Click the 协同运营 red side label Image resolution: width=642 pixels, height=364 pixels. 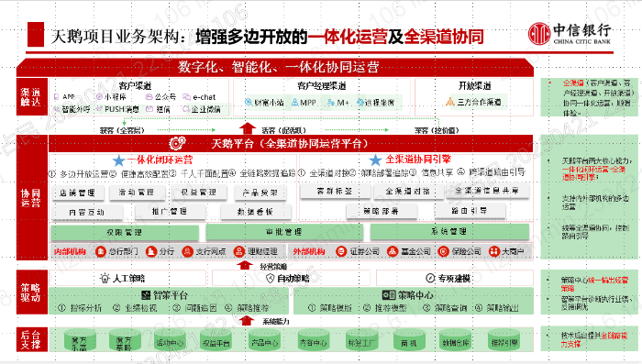(32, 198)
